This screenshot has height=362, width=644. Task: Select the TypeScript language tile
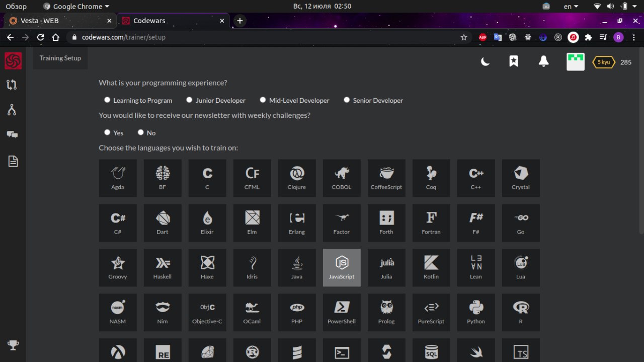[x=521, y=350]
